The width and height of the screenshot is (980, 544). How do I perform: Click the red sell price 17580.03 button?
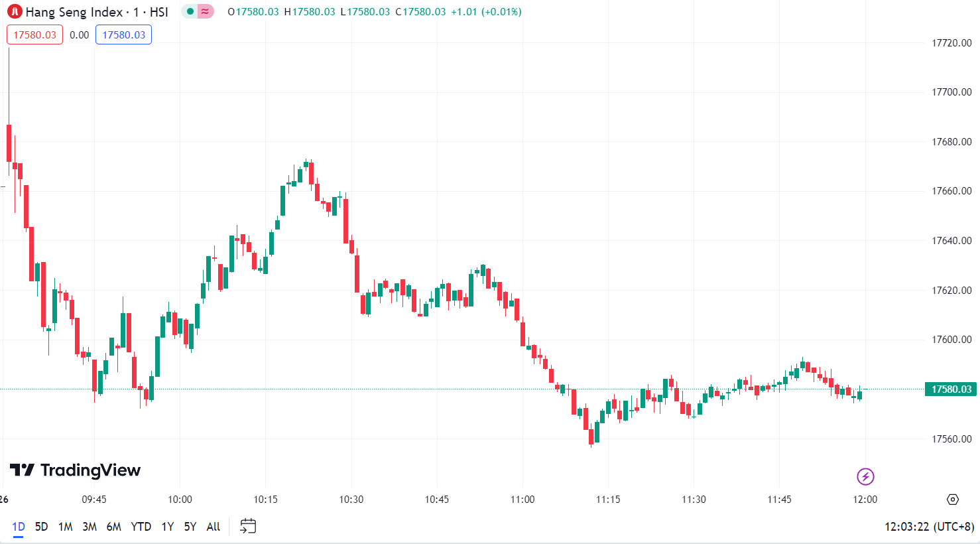(x=35, y=35)
